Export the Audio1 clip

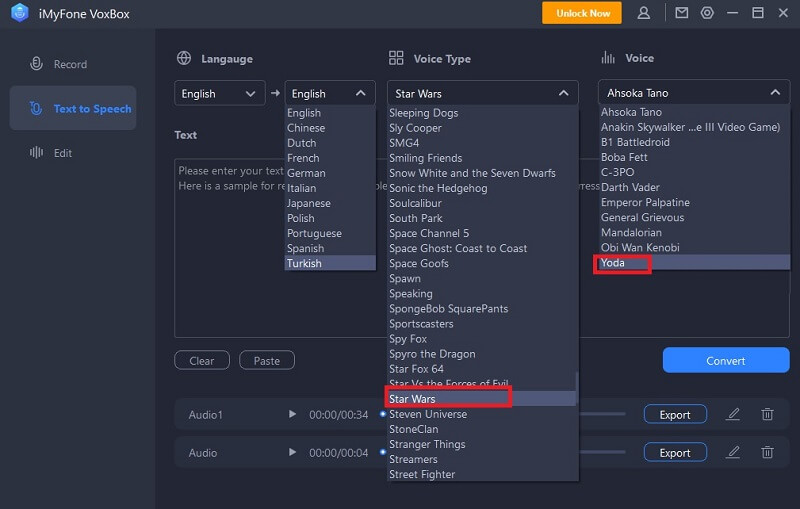(675, 415)
